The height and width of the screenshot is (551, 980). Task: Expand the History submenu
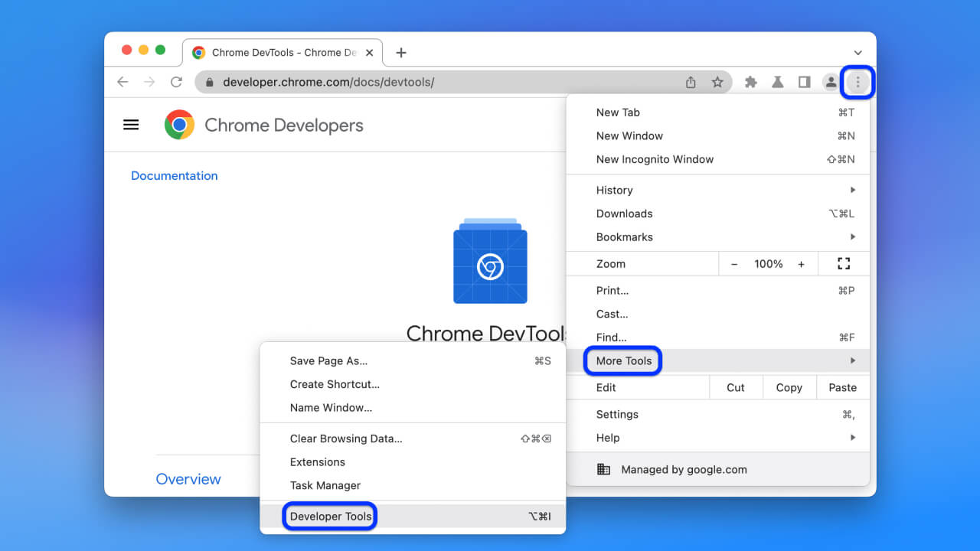coord(718,191)
